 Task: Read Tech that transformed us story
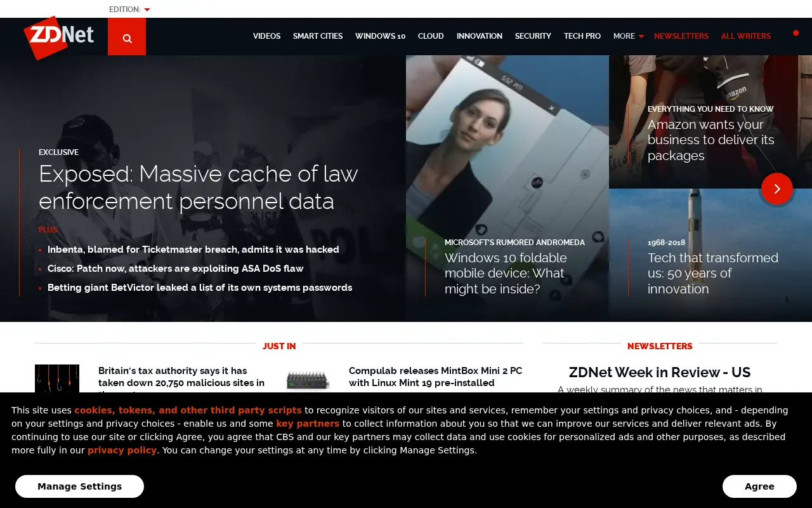point(713,273)
